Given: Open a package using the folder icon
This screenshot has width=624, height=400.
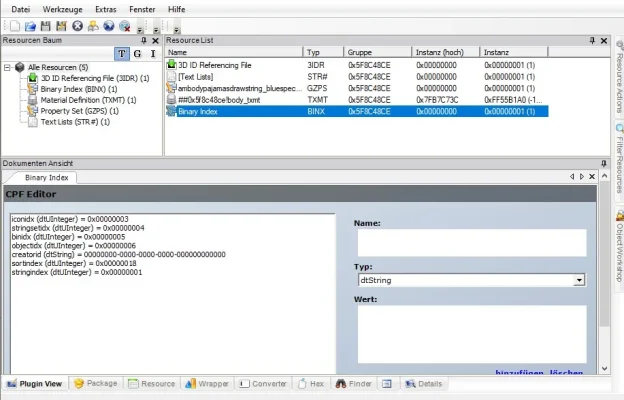Looking at the screenshot, I should pos(30,26).
